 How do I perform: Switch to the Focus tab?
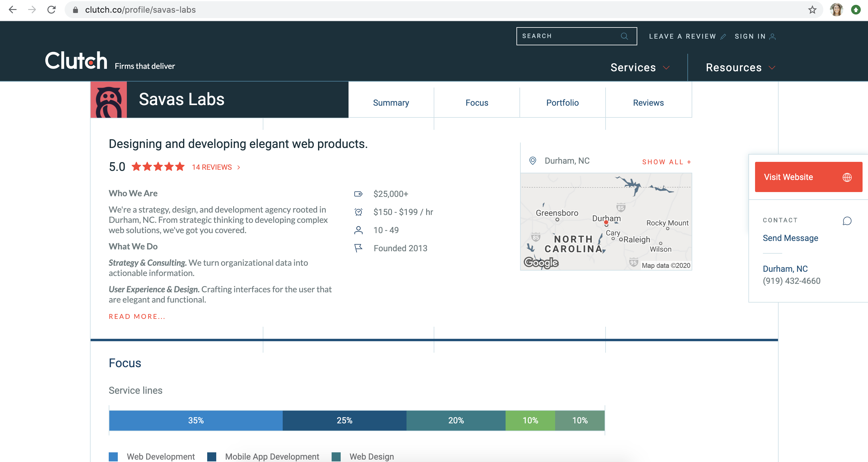click(x=477, y=103)
